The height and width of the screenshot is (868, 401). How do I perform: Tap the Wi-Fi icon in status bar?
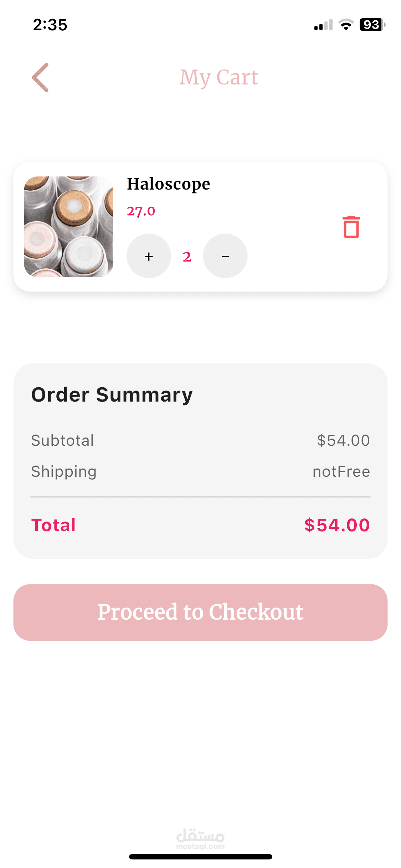(346, 25)
